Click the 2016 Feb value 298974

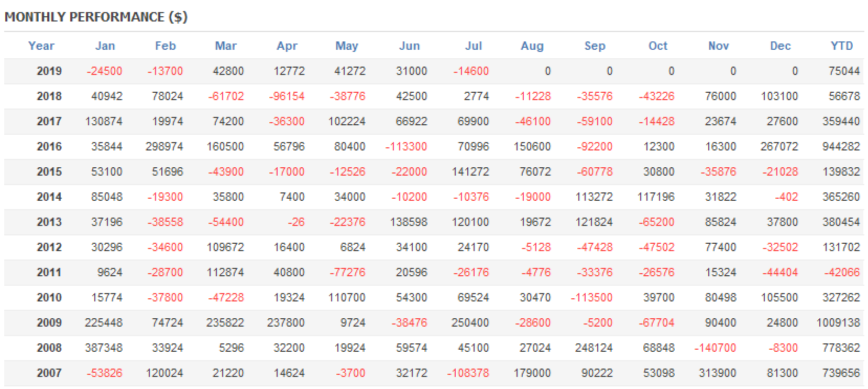click(x=164, y=147)
